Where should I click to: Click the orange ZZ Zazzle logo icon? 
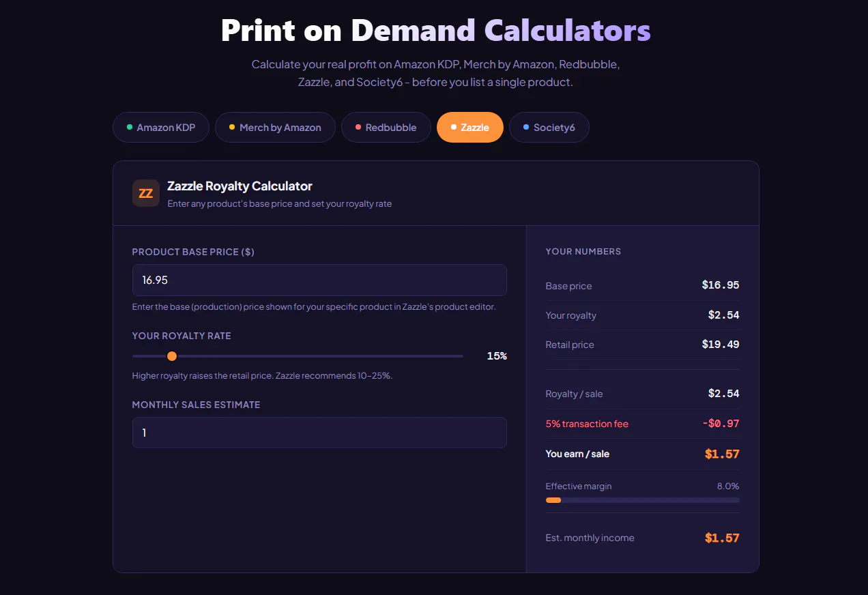click(x=145, y=193)
